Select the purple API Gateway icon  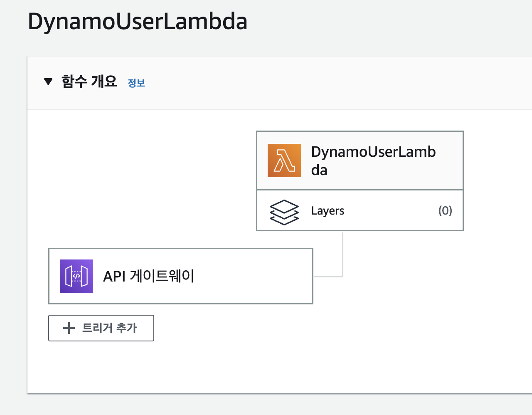pyautogui.click(x=76, y=276)
